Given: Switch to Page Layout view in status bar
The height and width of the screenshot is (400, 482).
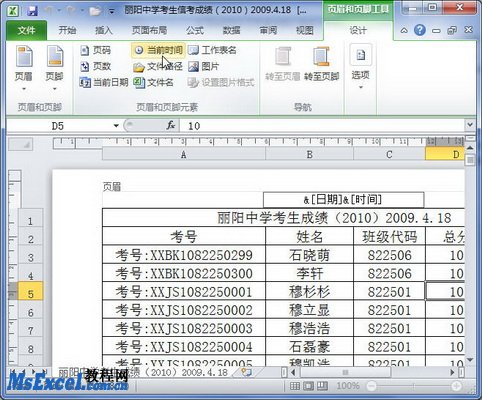Looking at the screenshot, I should pos(308,386).
